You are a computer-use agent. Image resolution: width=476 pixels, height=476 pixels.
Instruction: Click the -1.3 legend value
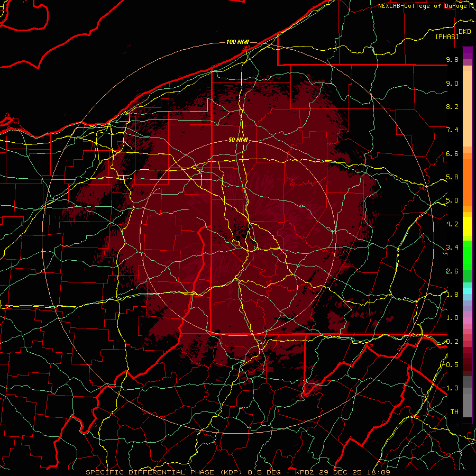[x=451, y=389]
